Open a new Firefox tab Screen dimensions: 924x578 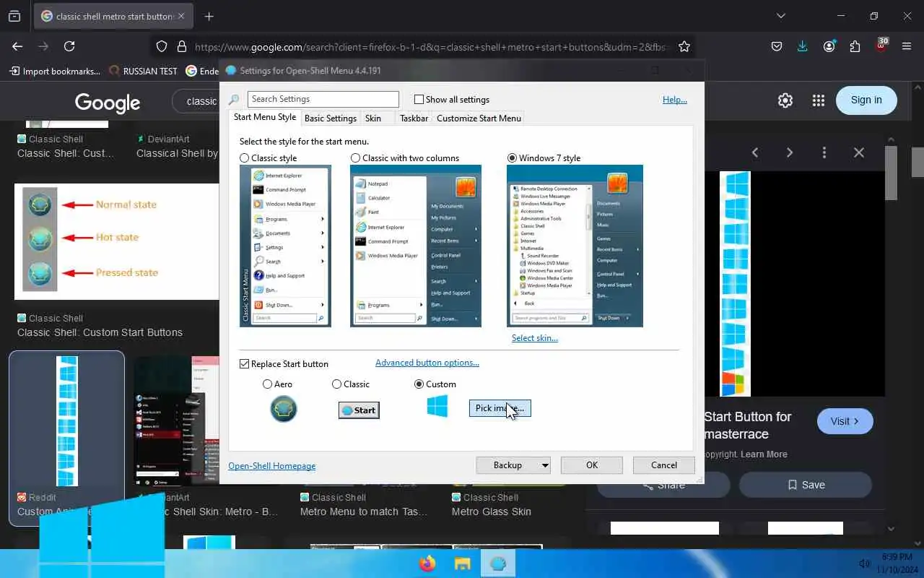click(209, 16)
